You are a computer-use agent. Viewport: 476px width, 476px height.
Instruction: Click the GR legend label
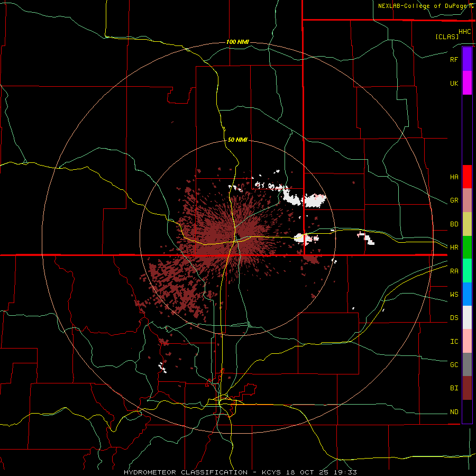454,200
